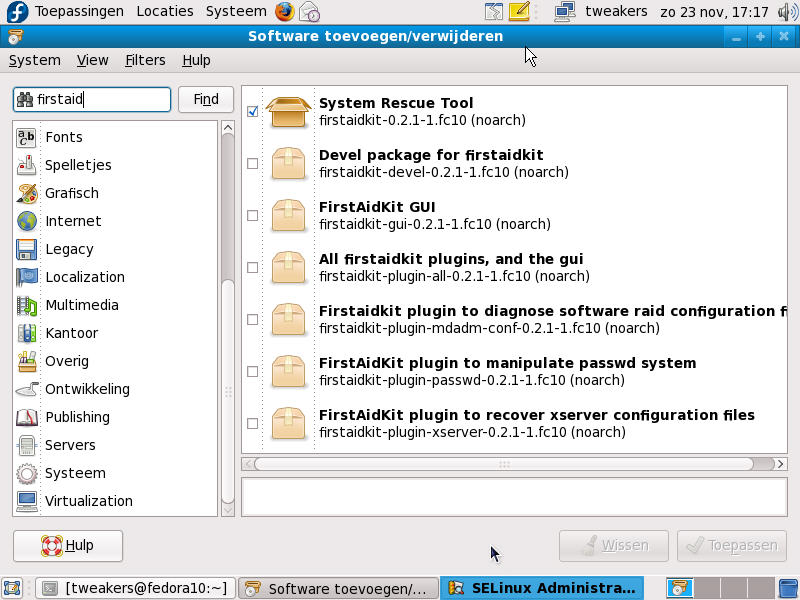Click the package icon for mdadm-conf plugin
The height and width of the screenshot is (600, 800).
288,319
